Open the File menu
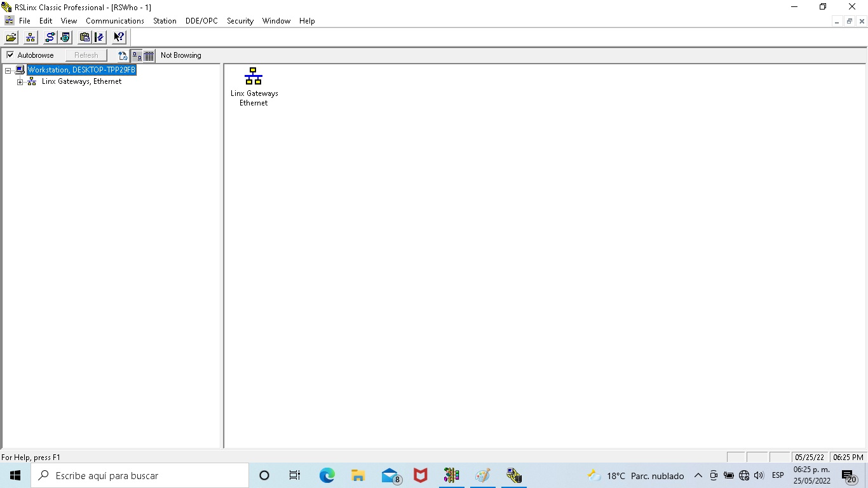Screen dimensions: 868x488 [25, 21]
